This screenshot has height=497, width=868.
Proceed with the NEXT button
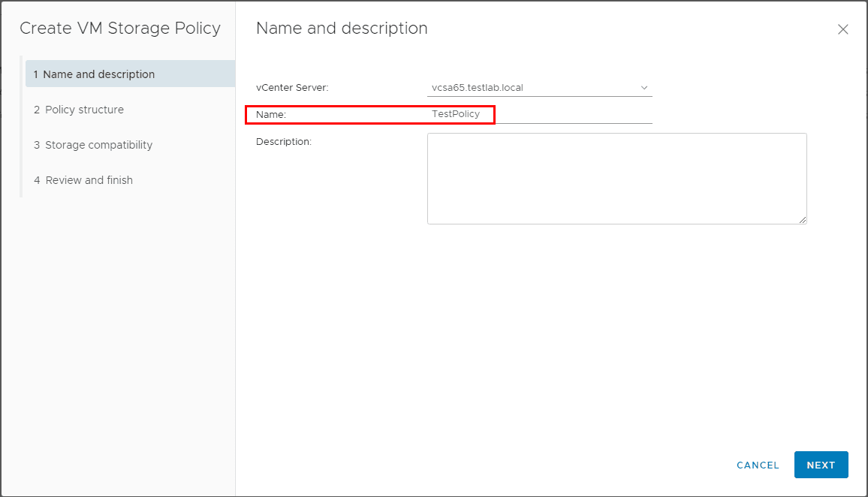pyautogui.click(x=821, y=465)
